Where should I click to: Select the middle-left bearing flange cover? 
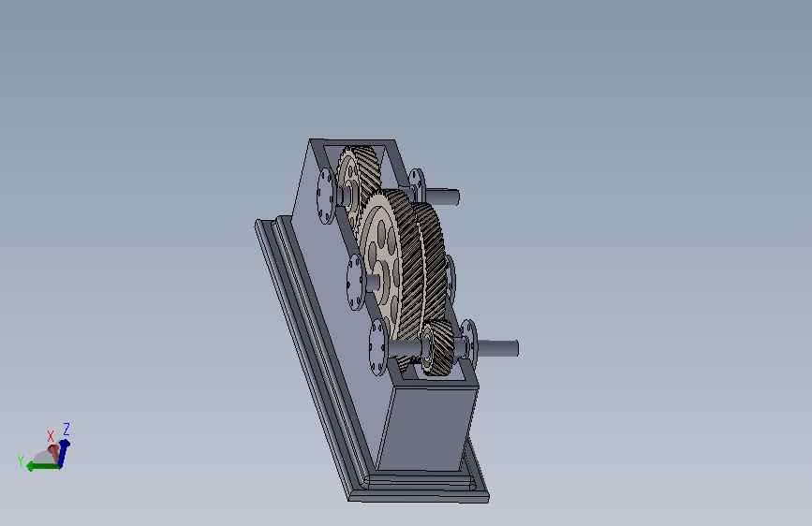pyautogui.click(x=356, y=282)
